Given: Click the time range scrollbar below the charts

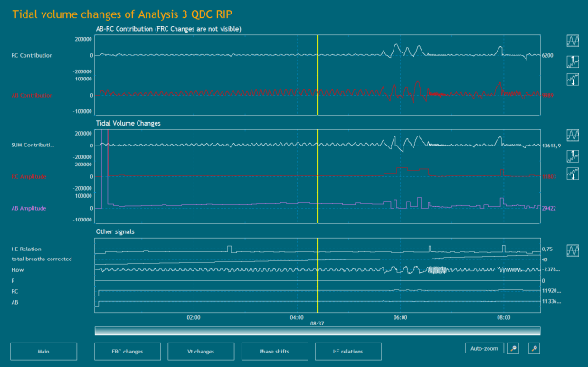Looking at the screenshot, I should click(316, 331).
